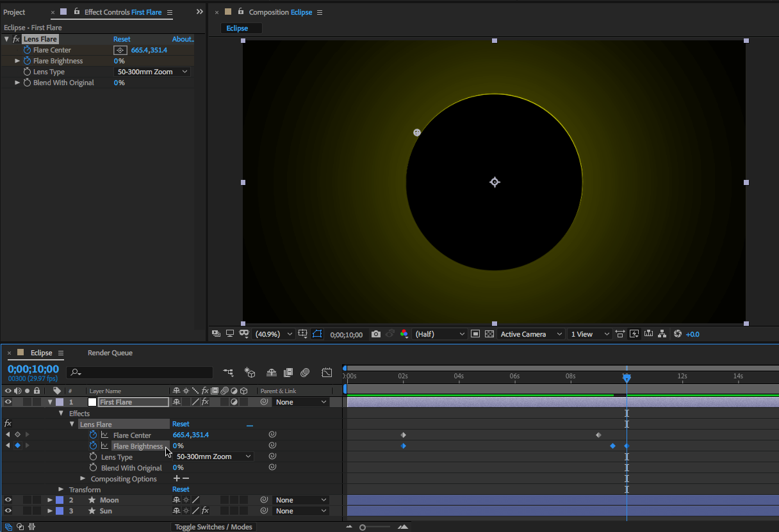Image resolution: width=779 pixels, height=532 pixels.
Task: Click Toggle Switches / Modes button
Action: click(214, 527)
